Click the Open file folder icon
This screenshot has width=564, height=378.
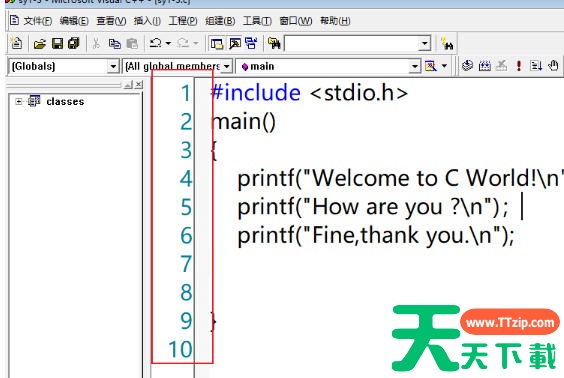click(40, 44)
